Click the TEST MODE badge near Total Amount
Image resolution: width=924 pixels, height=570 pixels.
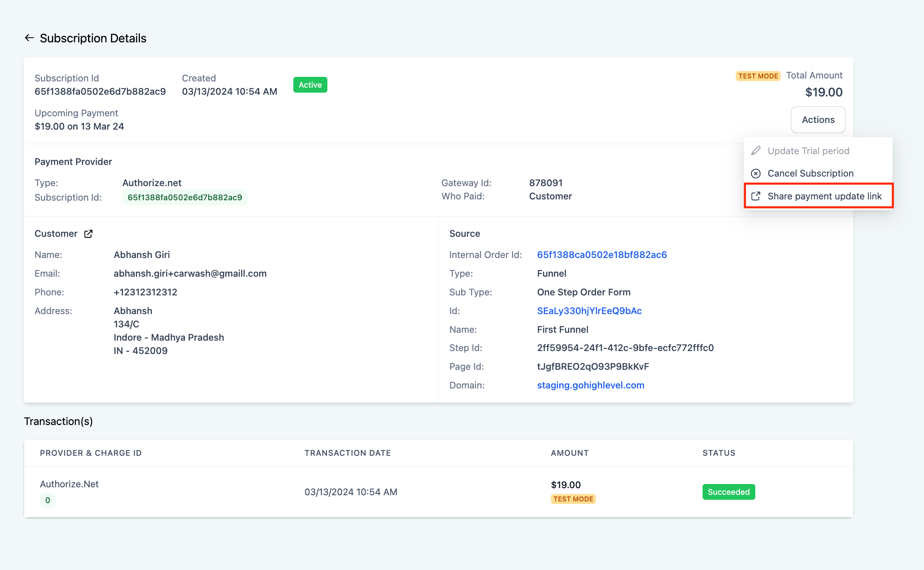point(758,76)
